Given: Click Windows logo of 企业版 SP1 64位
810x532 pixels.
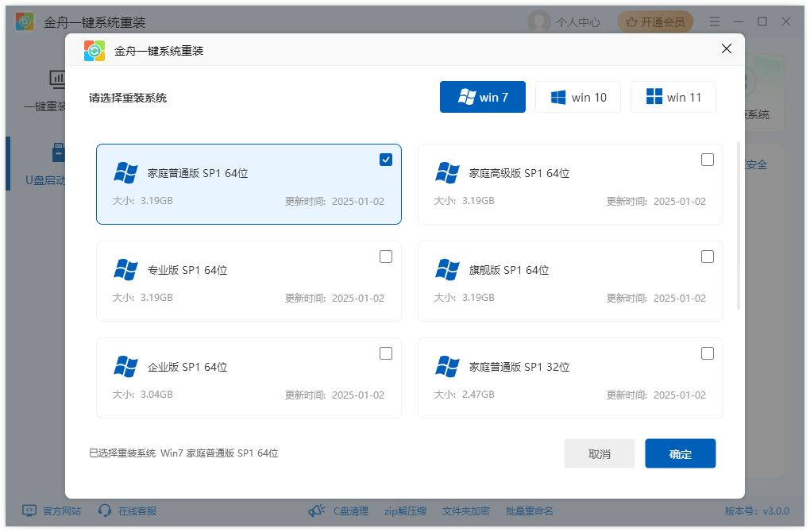Looking at the screenshot, I should [x=125, y=367].
